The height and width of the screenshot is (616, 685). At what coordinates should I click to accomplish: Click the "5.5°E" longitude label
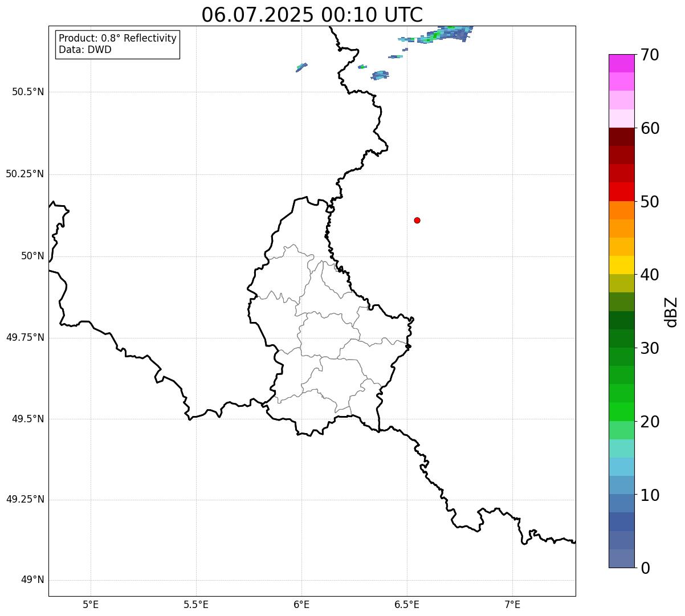196,604
